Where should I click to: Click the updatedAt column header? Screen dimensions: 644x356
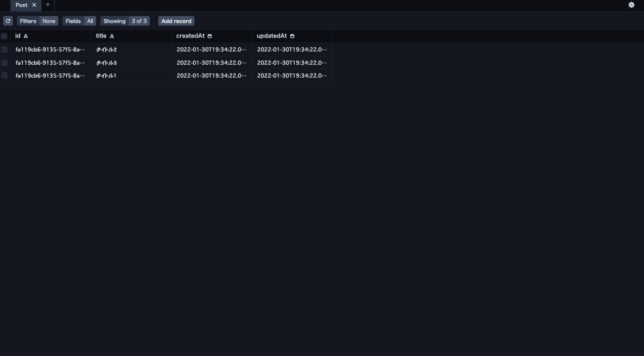tap(292, 36)
